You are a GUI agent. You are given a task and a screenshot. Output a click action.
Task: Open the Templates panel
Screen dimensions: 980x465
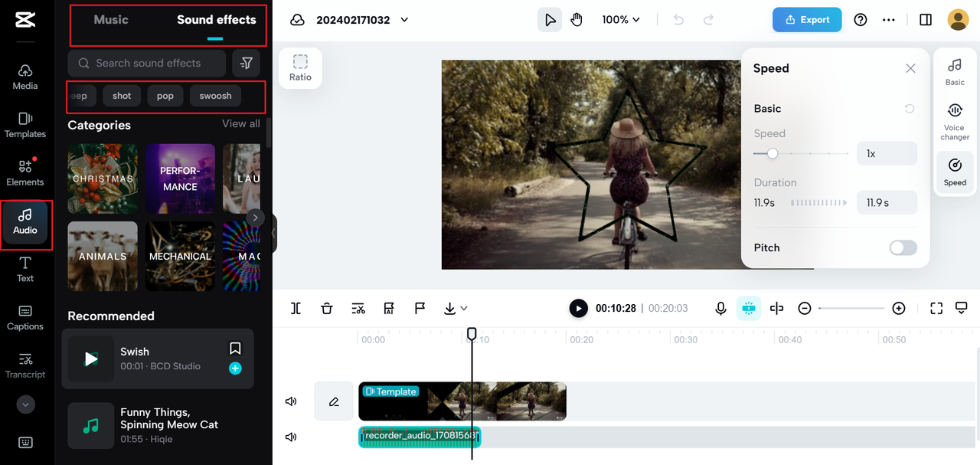[25, 126]
